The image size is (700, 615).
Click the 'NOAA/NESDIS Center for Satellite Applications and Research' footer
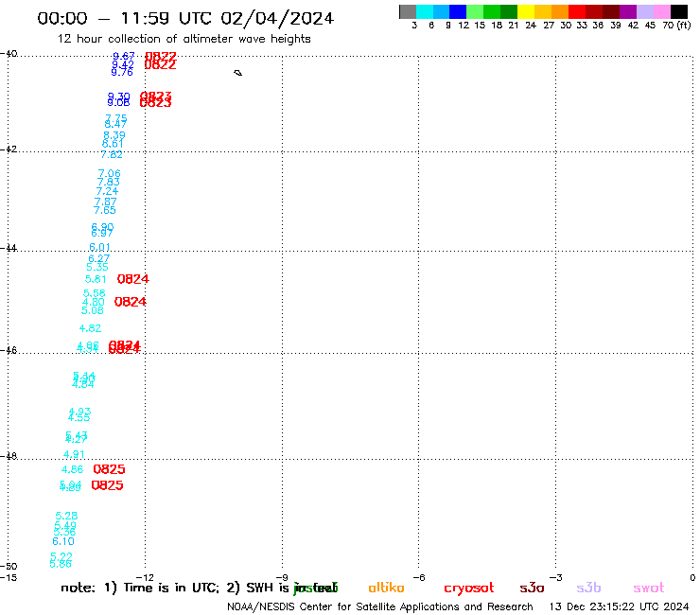click(380, 606)
